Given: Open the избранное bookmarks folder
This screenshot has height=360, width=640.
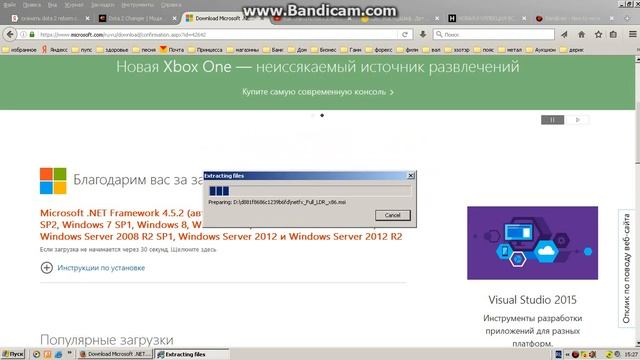Looking at the screenshot, I should click(19, 50).
